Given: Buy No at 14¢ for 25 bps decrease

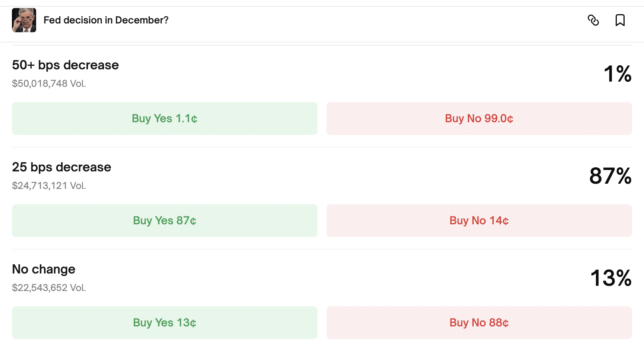Looking at the screenshot, I should click(479, 221).
